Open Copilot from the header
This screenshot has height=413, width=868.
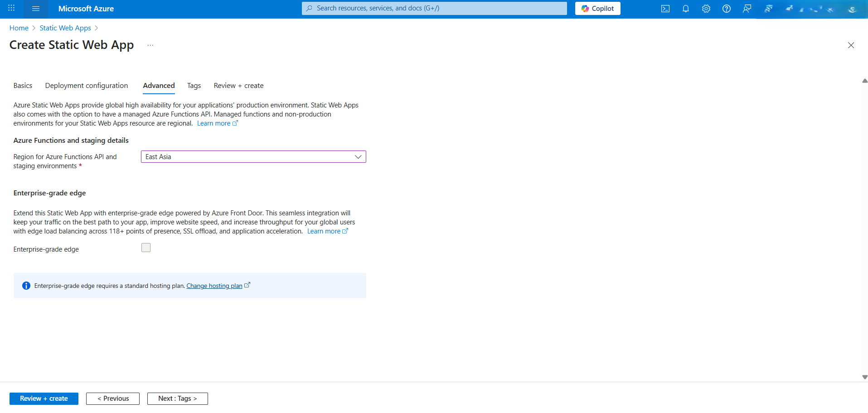[597, 9]
